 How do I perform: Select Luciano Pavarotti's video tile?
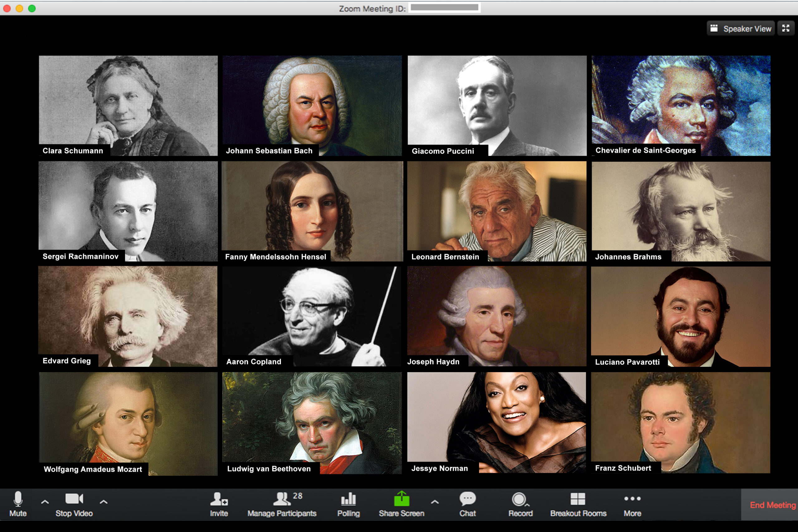[x=680, y=316]
